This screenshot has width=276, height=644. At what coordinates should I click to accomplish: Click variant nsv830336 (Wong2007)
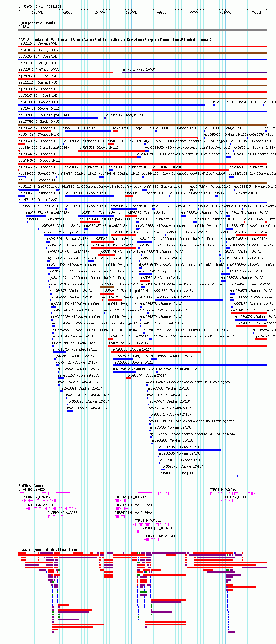[x=179, y=473]
